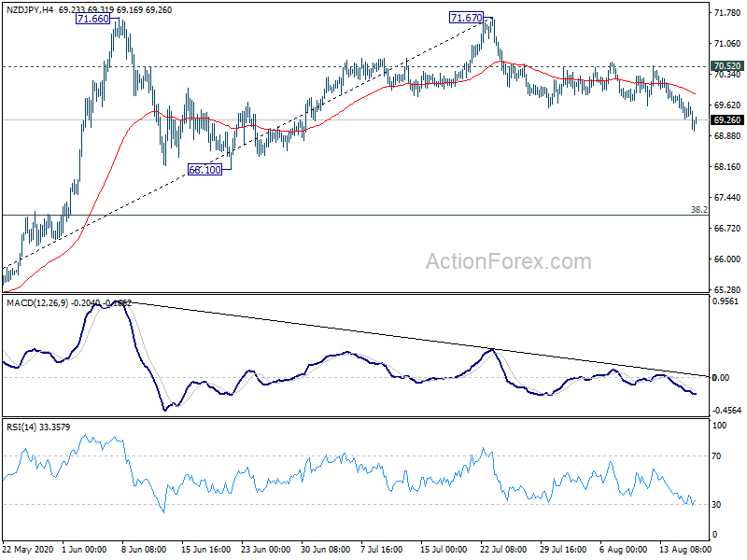This screenshot has width=747, height=560.
Task: Click the 22 May 2020 date label
Action: 28,549
